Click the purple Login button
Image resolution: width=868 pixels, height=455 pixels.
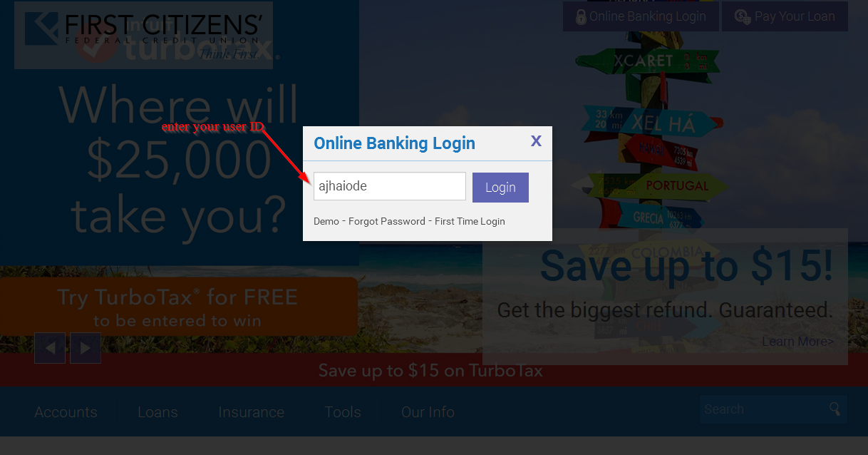pos(500,188)
